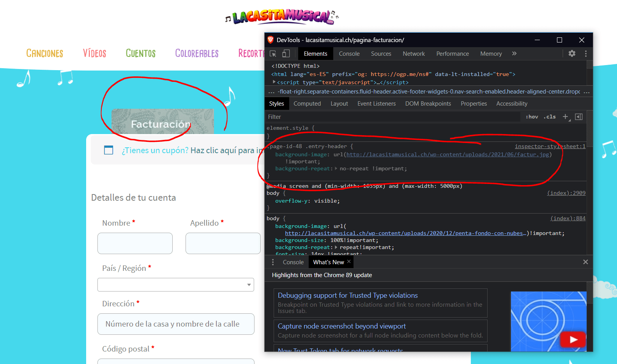Show more DevTools tabs chevron
This screenshot has width=617, height=364.
(x=514, y=54)
